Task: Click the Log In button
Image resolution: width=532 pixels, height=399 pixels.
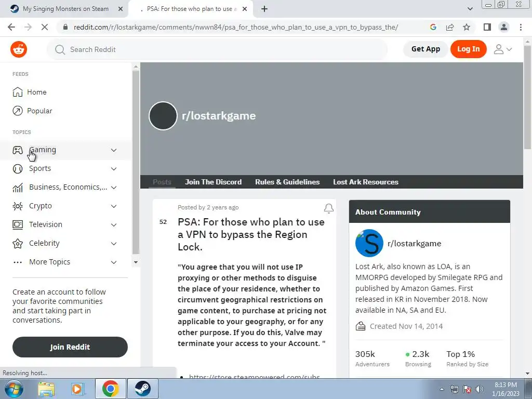Action: (x=468, y=49)
